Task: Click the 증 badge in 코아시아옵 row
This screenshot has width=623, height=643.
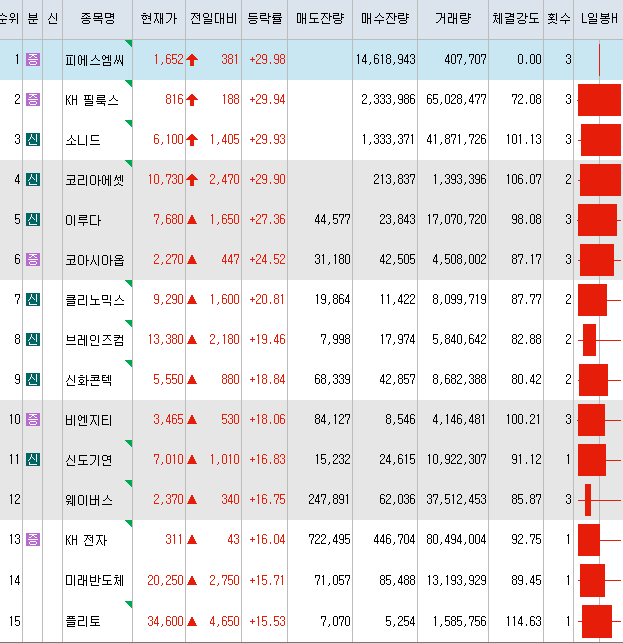Action: [33, 259]
